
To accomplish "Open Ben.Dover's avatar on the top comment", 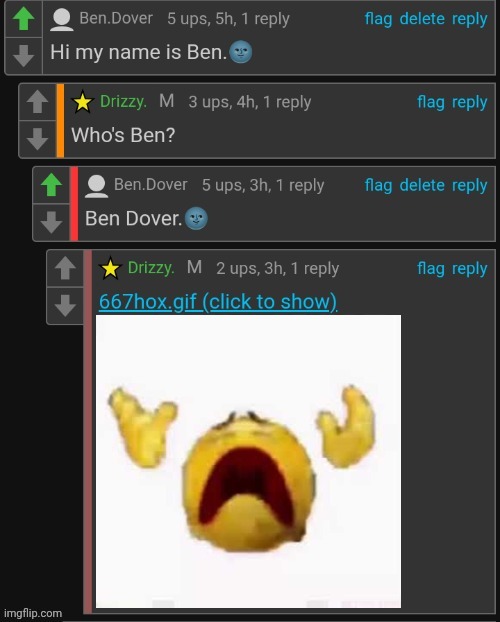I will tap(62, 19).
